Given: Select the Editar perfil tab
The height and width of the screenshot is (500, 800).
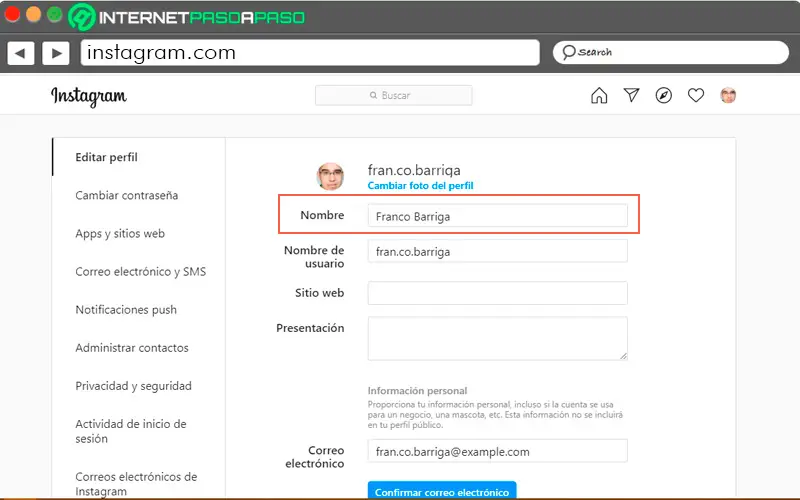Looking at the screenshot, I should pyautogui.click(x=106, y=157).
